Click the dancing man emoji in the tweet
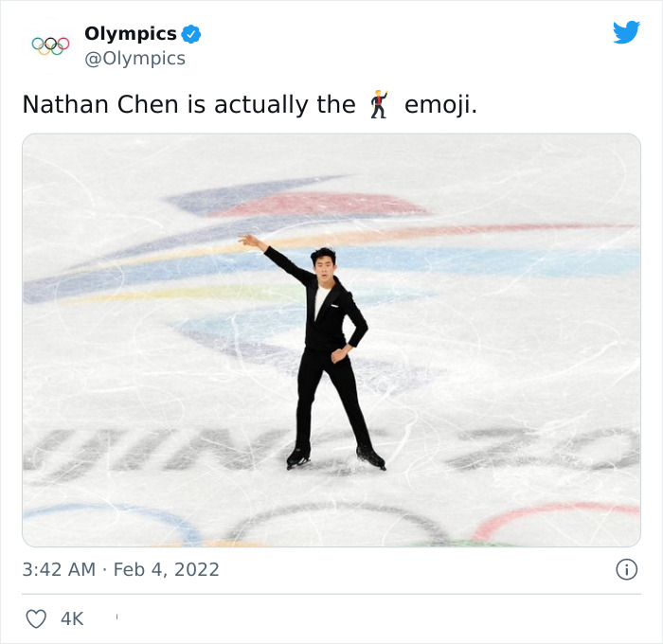The width and height of the screenshot is (663, 644). [x=379, y=104]
